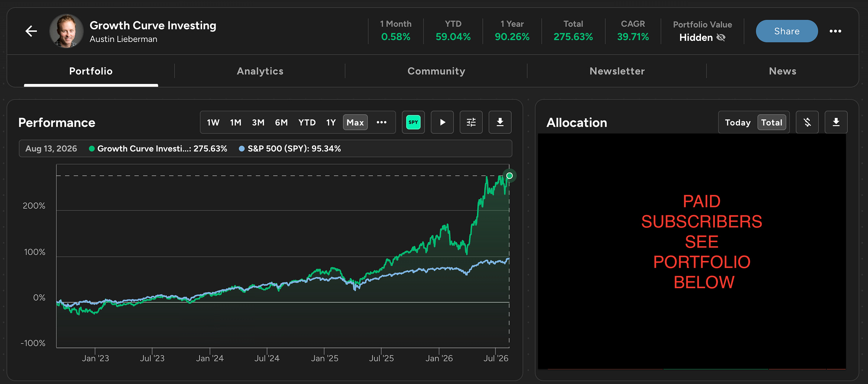Click the Austin Lieberman author name

click(123, 39)
